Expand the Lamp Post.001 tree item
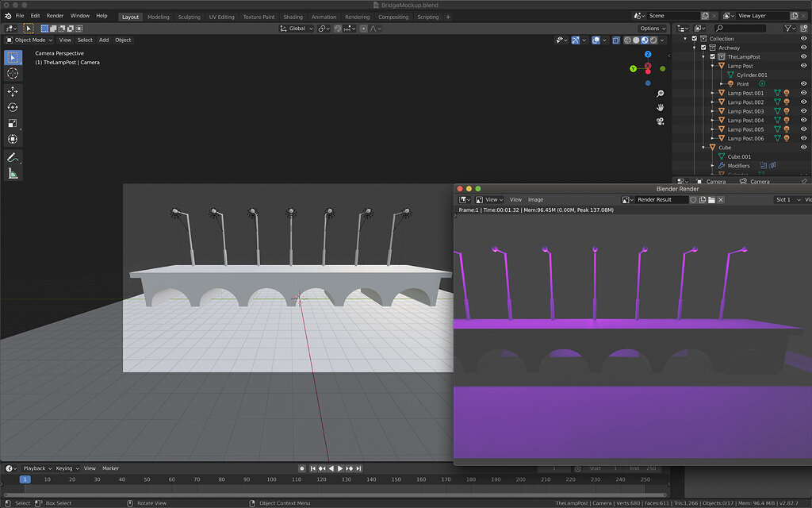Image resolution: width=812 pixels, height=508 pixels. [713, 93]
